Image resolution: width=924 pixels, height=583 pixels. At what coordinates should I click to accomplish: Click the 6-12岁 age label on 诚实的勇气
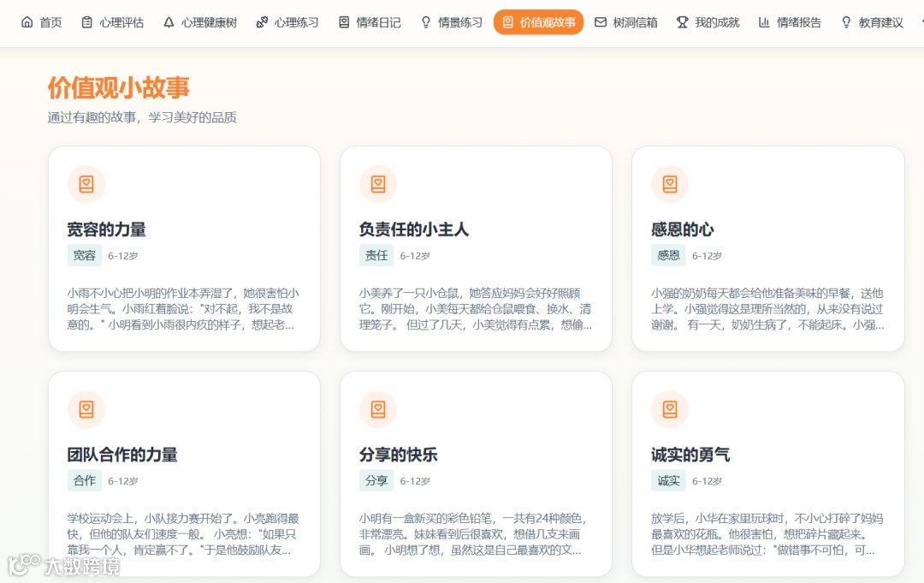(707, 481)
